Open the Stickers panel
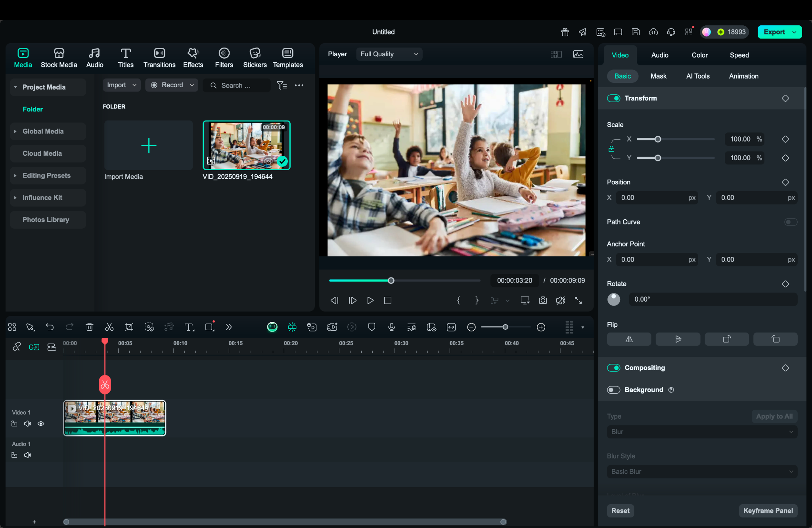 pos(255,58)
